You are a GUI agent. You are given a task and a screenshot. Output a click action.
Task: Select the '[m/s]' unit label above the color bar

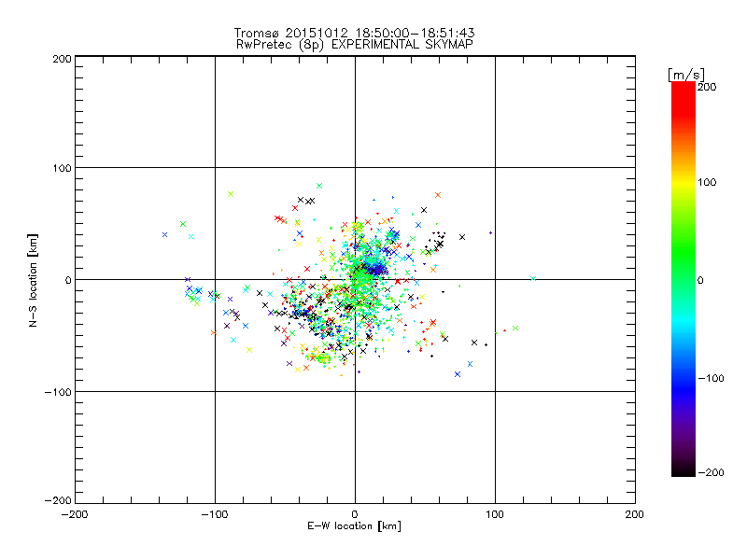click(x=686, y=75)
